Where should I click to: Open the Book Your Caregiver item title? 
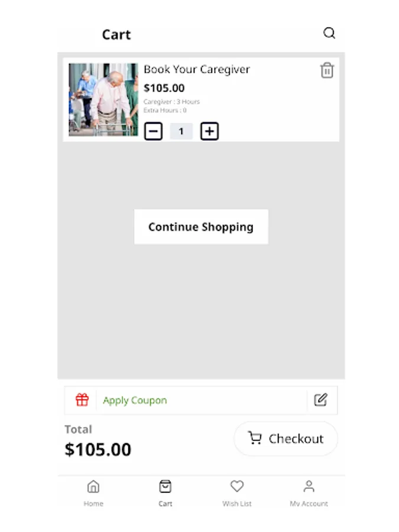(x=197, y=69)
